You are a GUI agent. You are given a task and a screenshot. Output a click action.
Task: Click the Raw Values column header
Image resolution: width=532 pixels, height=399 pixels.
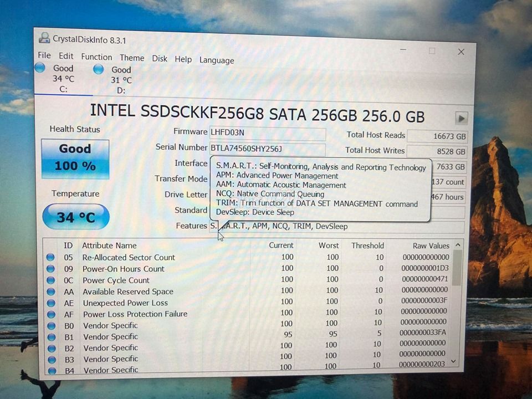(x=431, y=245)
